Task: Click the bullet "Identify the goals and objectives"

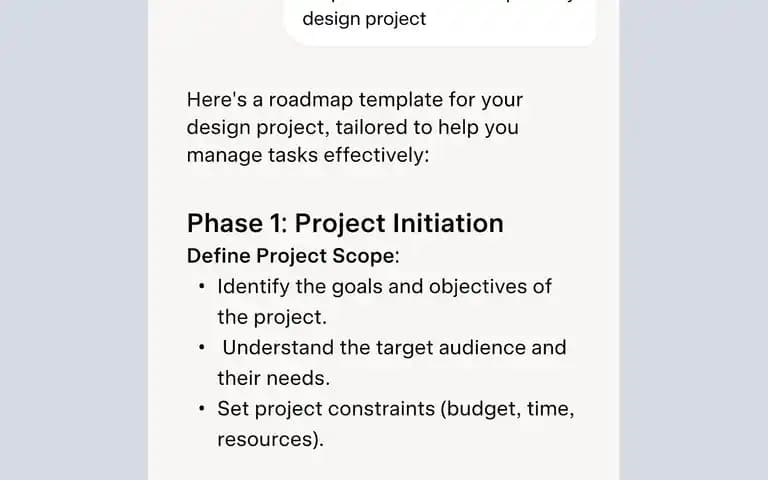Action: point(384,287)
